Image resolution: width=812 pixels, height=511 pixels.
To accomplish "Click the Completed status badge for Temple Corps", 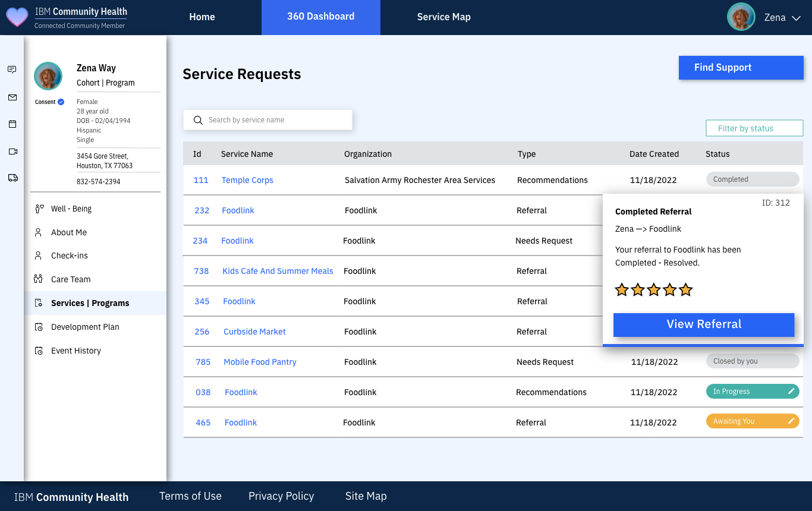I will (753, 179).
